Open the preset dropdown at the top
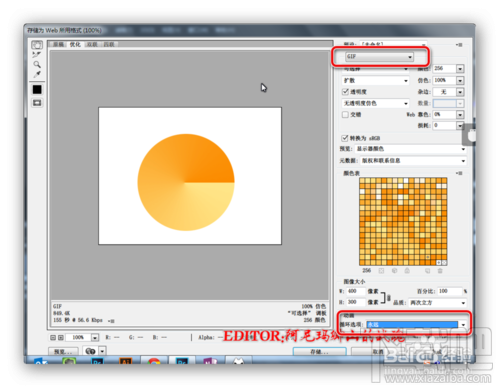Screen dimensions: 500x388 [393, 44]
